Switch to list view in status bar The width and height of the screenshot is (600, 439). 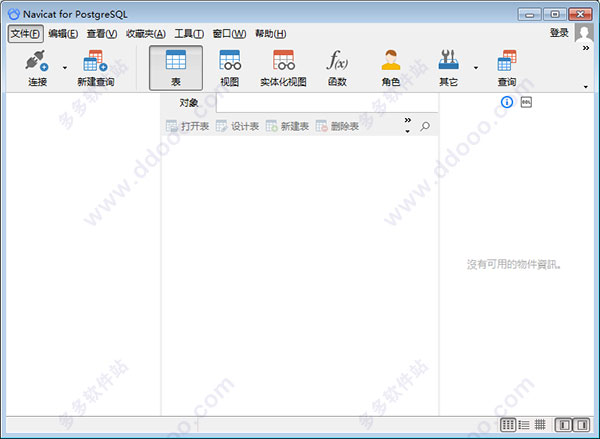pos(524,425)
